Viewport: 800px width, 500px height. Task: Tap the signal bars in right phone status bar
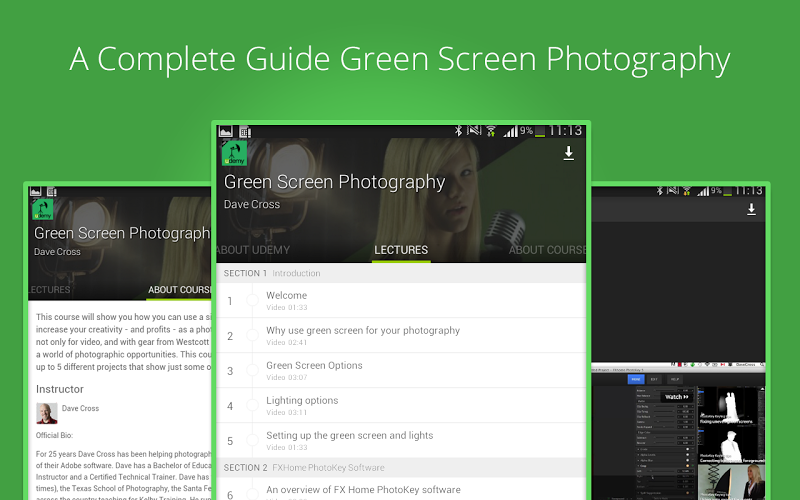coord(703,191)
